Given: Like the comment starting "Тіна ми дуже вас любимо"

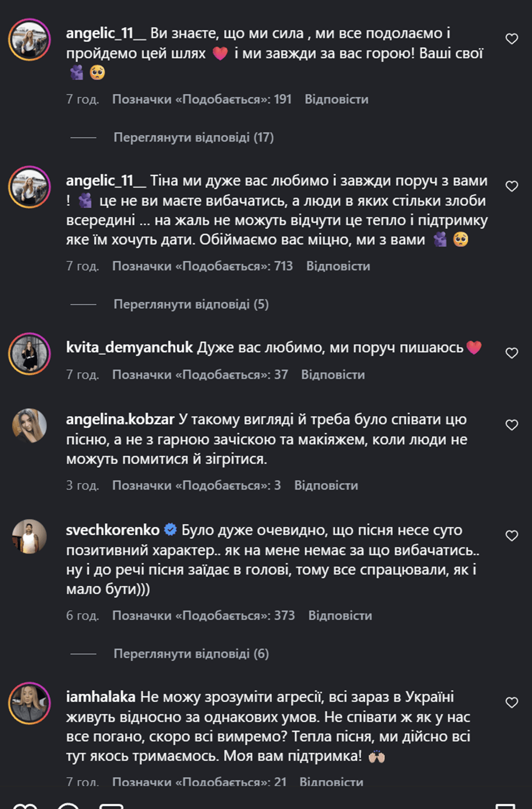Looking at the screenshot, I should (512, 186).
